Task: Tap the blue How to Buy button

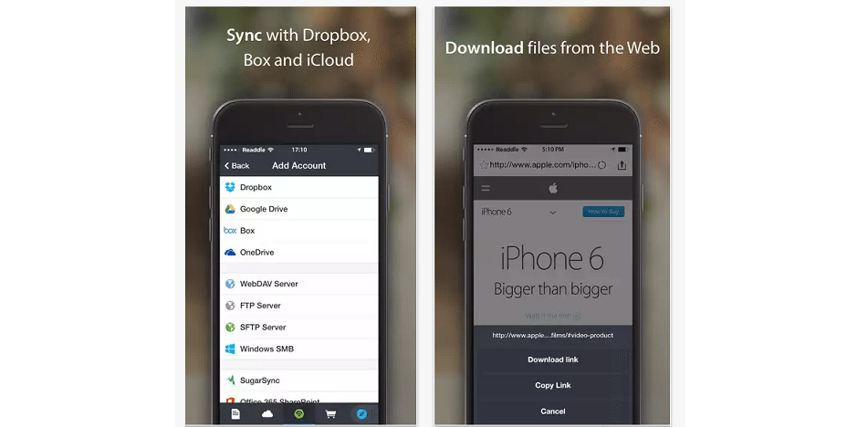Action: coord(603,212)
